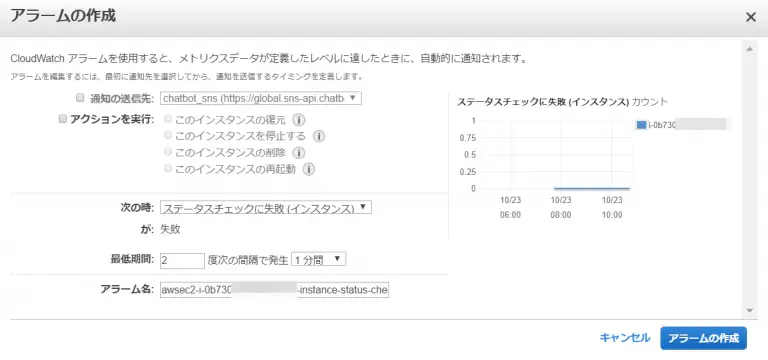
Task: Select the このインスタンスの復元 radio button
Action: click(x=168, y=119)
